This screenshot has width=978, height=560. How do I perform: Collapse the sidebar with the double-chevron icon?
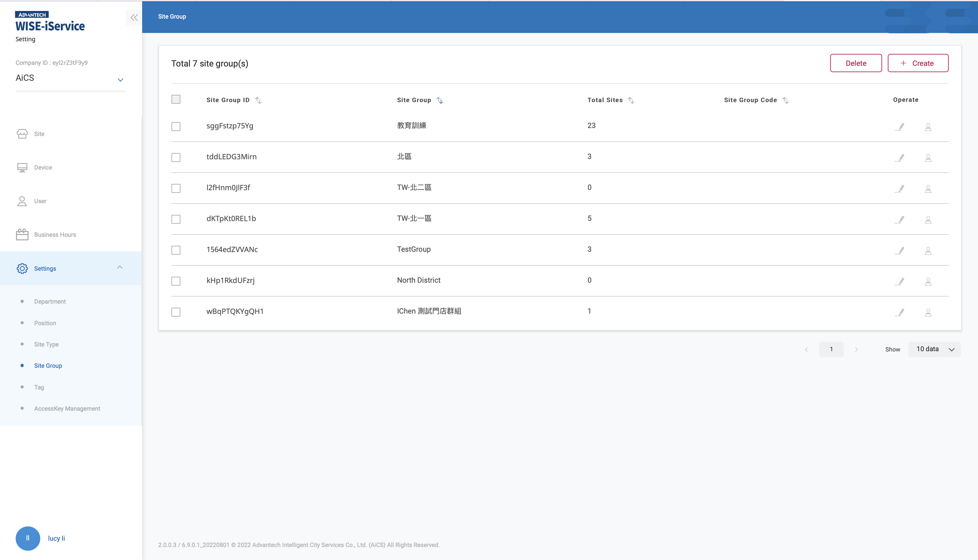pyautogui.click(x=134, y=17)
